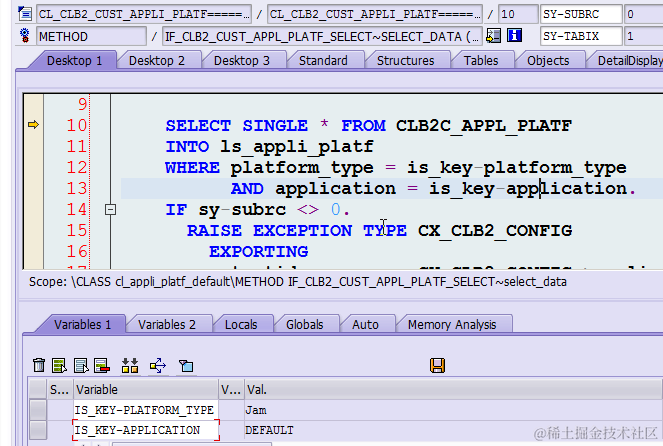Click the debugger gear icon beside METHOD
Image resolution: width=663 pixels, height=446 pixels.
click(x=25, y=36)
